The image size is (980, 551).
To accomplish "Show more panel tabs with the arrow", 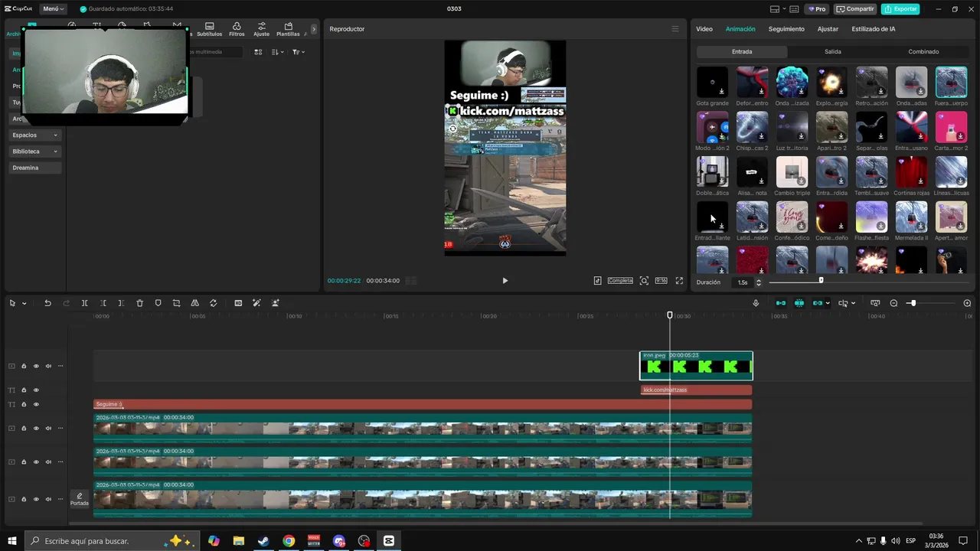I will pyautogui.click(x=313, y=29).
